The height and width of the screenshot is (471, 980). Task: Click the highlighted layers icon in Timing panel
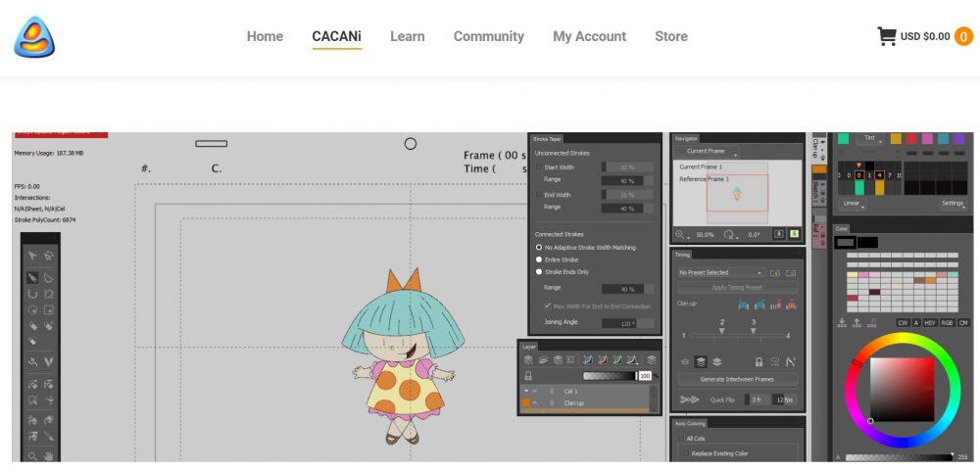(x=701, y=361)
